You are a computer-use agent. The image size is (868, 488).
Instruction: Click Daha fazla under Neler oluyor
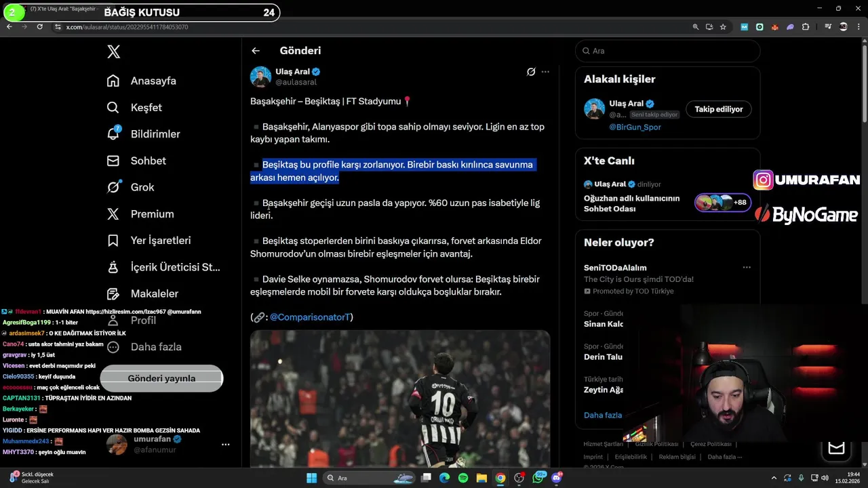pos(603,415)
